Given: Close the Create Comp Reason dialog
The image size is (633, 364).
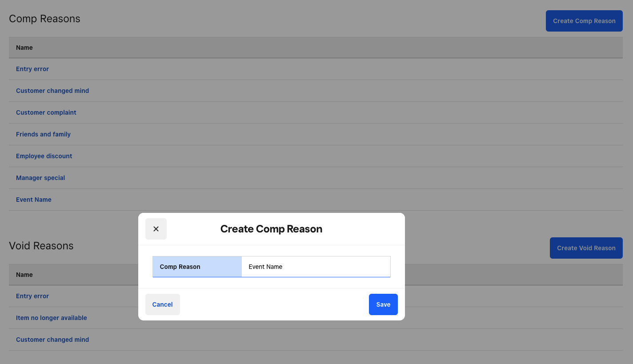Looking at the screenshot, I should pyautogui.click(x=156, y=228).
